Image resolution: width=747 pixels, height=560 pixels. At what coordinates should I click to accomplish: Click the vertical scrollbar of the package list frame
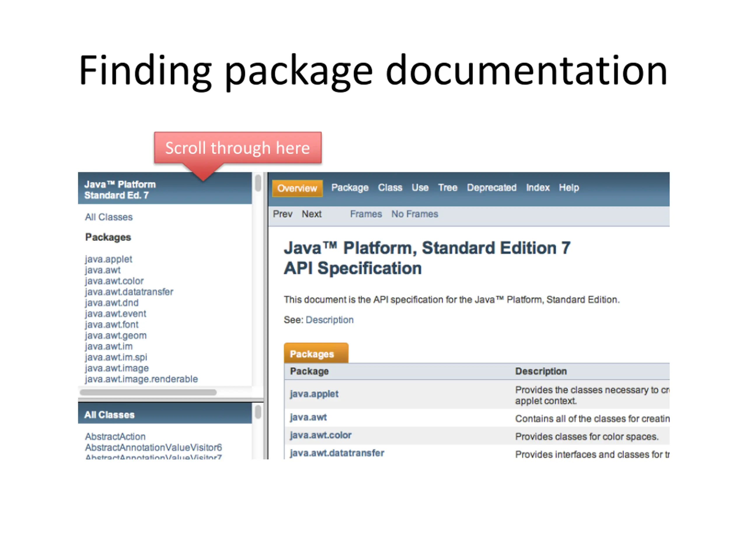(x=258, y=183)
